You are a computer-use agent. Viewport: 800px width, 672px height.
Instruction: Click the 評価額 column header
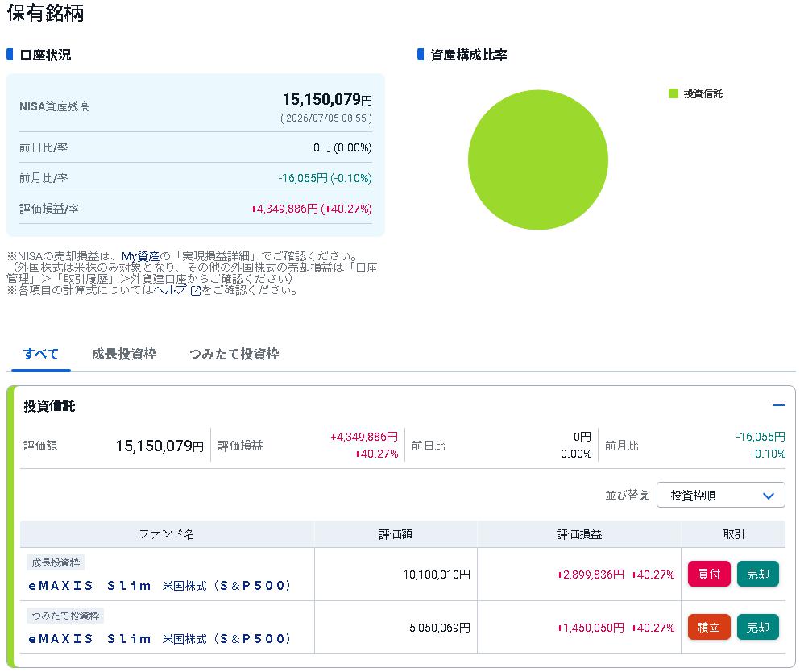tap(396, 534)
